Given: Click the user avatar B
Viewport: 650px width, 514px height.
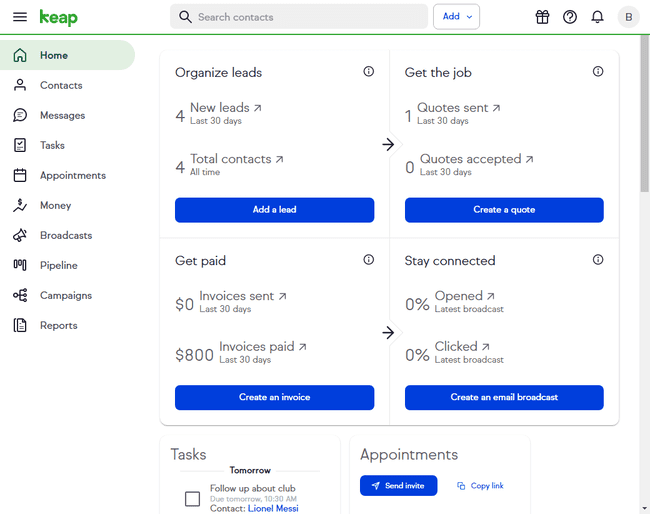Looking at the screenshot, I should [x=627, y=17].
